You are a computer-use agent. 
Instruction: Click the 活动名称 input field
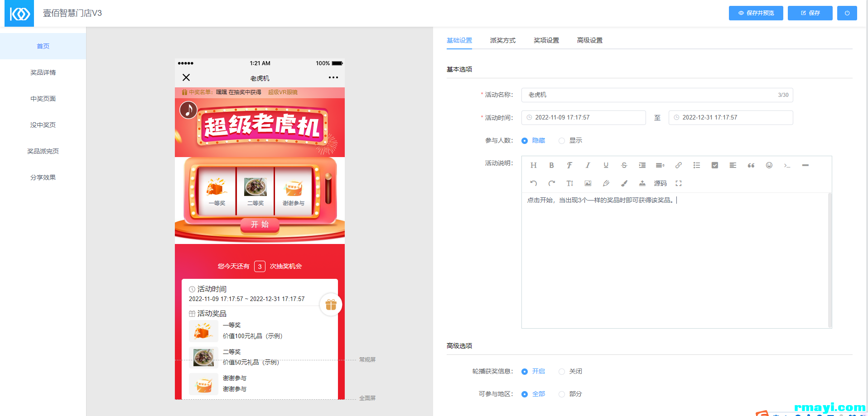pyautogui.click(x=657, y=95)
